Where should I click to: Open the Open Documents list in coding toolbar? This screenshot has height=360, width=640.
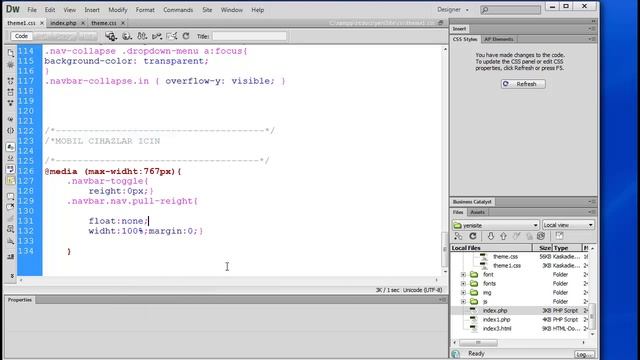coord(11,53)
